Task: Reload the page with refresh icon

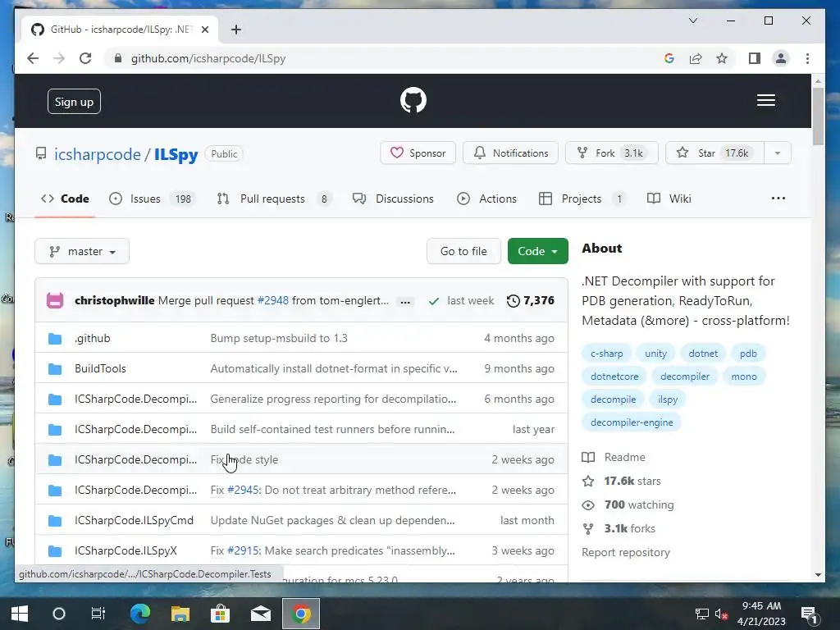Action: pyautogui.click(x=85, y=58)
